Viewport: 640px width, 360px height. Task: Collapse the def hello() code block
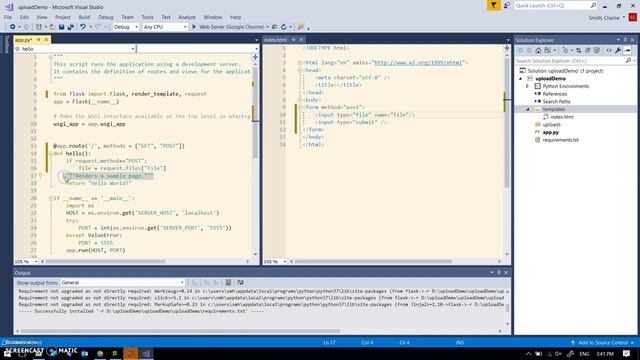pyautogui.click(x=51, y=154)
